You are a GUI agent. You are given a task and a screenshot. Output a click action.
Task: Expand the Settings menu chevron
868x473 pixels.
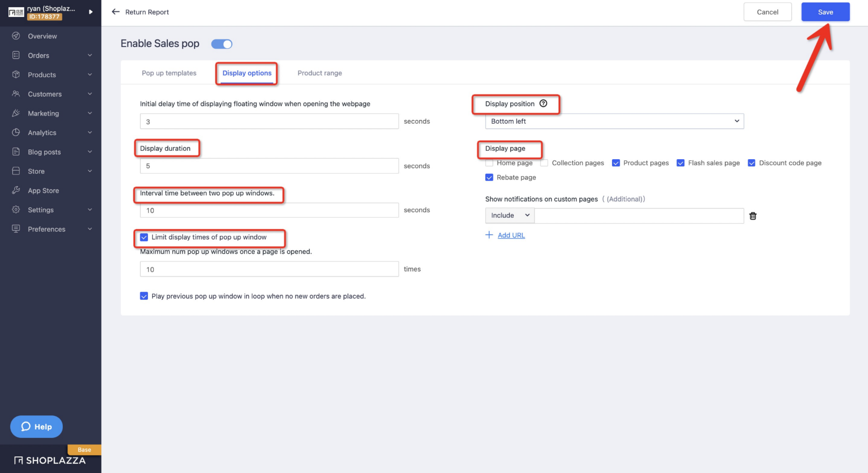tap(90, 210)
